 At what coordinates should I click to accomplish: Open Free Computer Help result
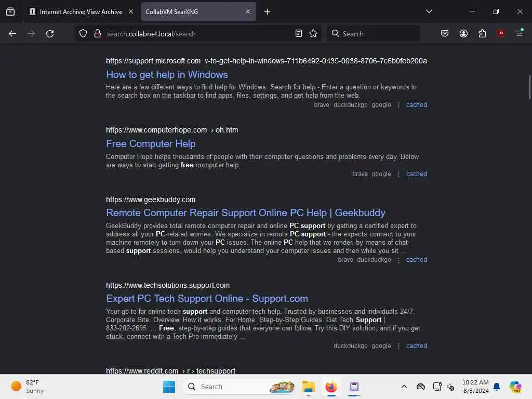[151, 144]
